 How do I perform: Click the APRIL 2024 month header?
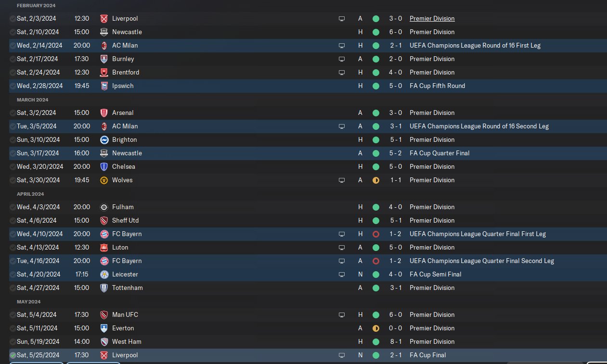click(30, 194)
